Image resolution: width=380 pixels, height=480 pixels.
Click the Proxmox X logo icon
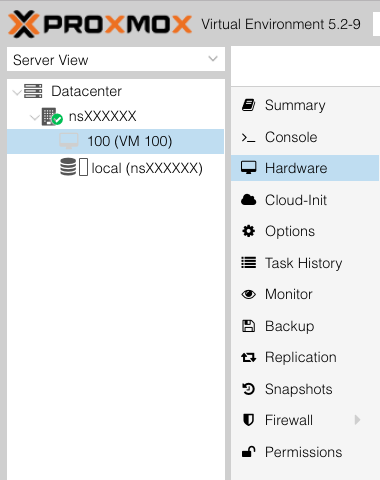24,24
